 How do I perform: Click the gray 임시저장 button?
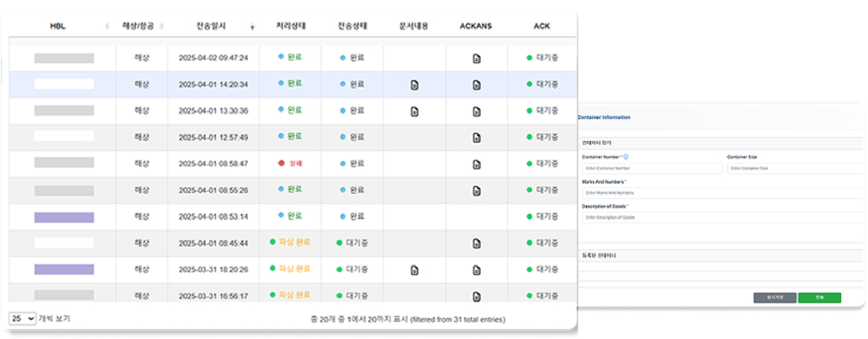(774, 298)
